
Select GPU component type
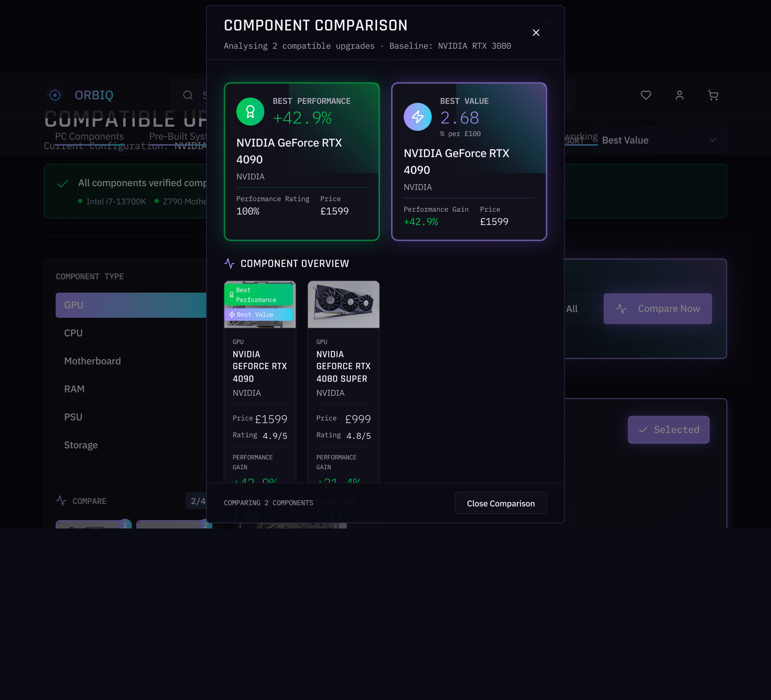tap(131, 305)
